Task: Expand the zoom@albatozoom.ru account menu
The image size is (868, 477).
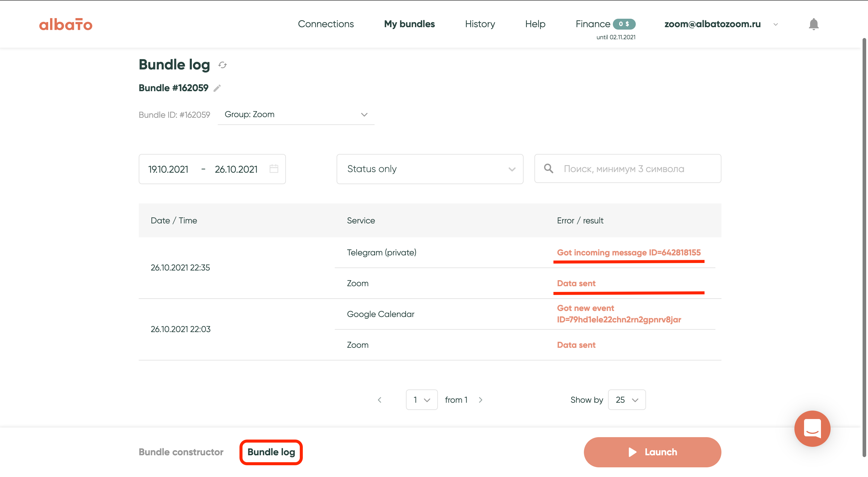Action: (712, 24)
